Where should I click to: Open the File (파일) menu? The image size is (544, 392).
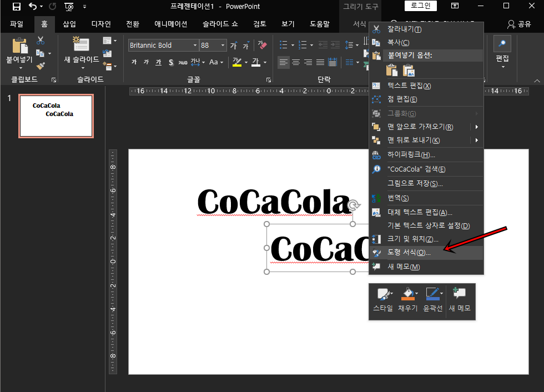pyautogui.click(x=17, y=24)
